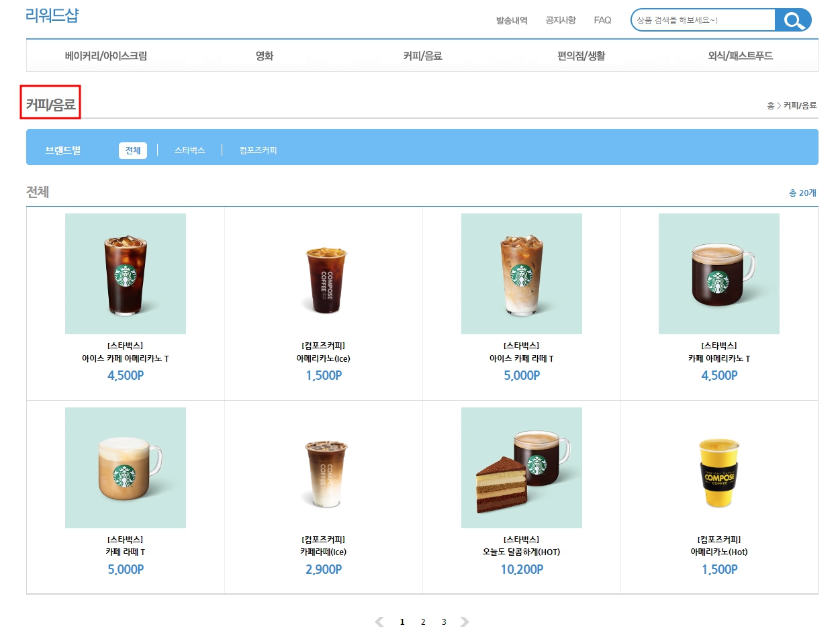Open 공지사항 link

pos(561,20)
